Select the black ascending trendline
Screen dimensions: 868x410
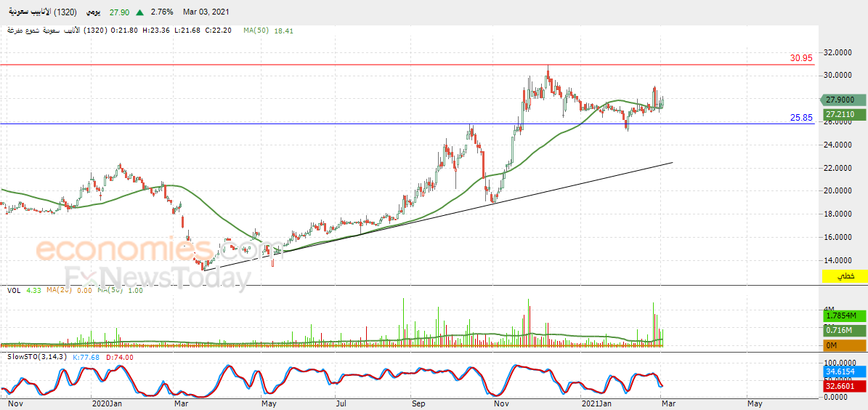[439, 217]
